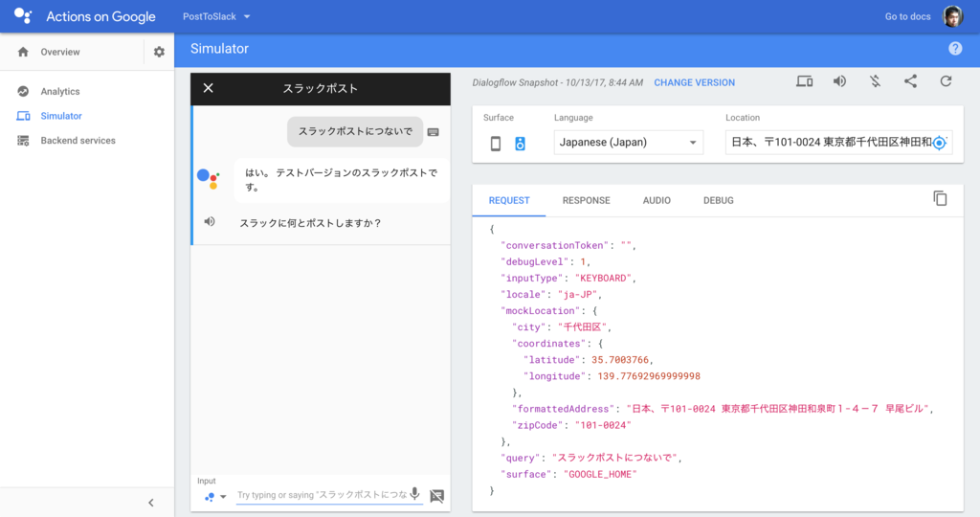
Task: Go to Overview in the sidebar
Action: click(60, 52)
